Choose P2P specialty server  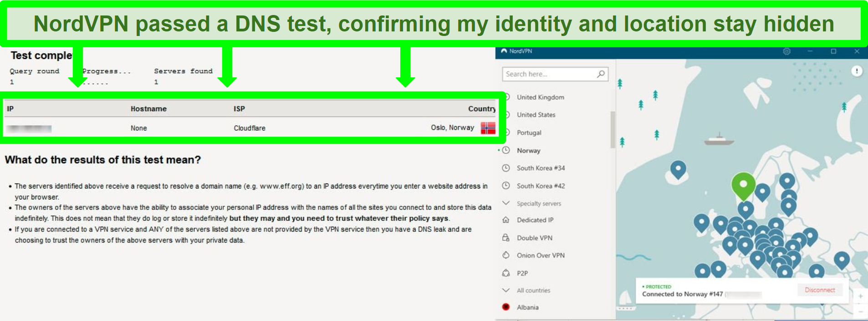522,273
